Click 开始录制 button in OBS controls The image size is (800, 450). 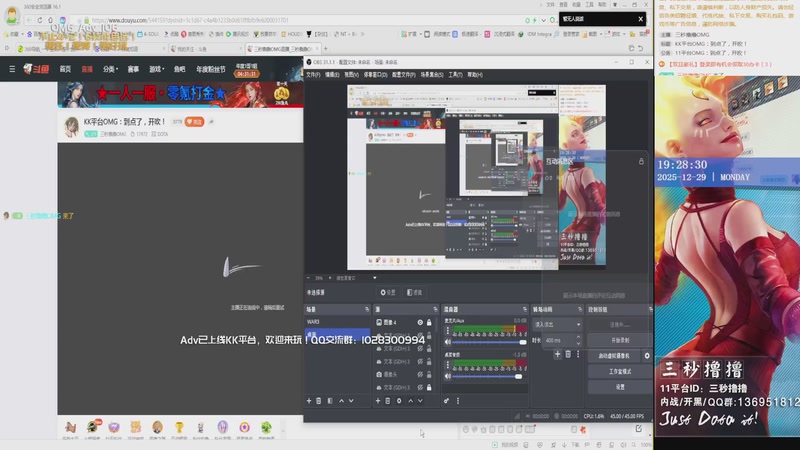pos(620,340)
